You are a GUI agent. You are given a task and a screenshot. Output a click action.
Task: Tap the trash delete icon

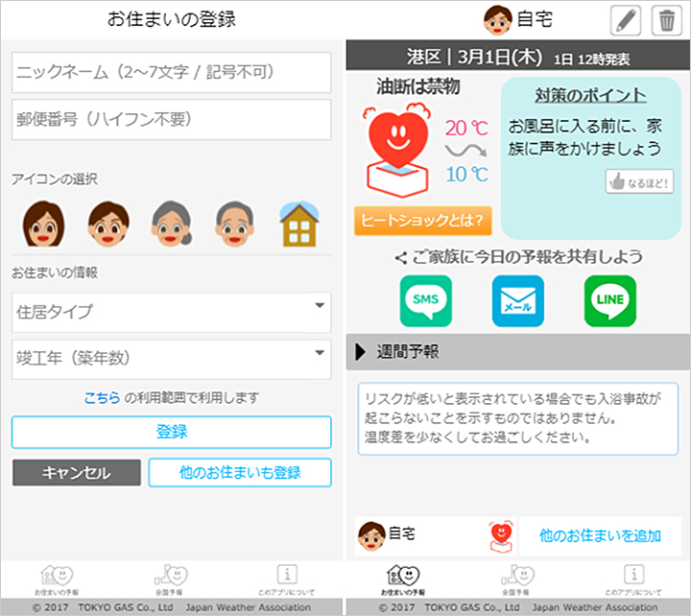[x=666, y=19]
